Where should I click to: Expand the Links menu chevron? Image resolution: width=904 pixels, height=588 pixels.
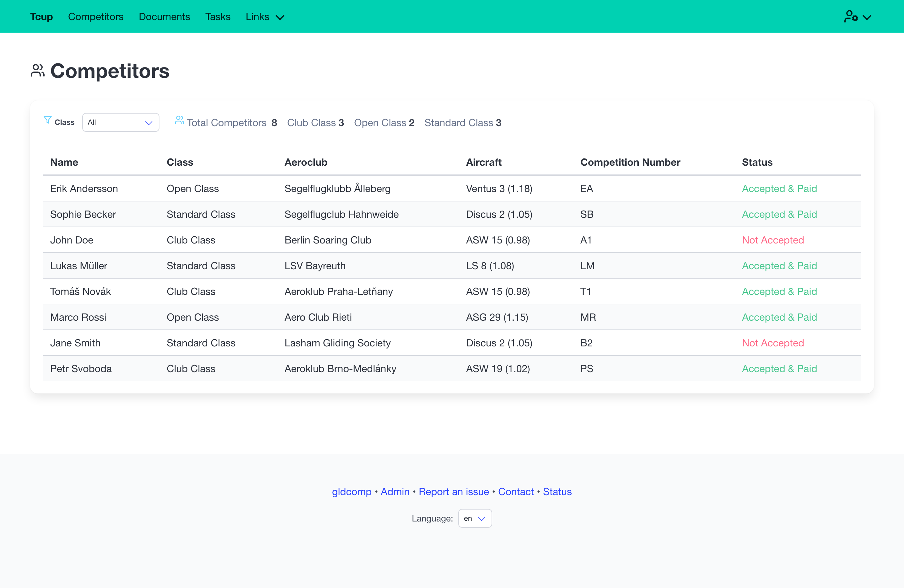coord(280,18)
